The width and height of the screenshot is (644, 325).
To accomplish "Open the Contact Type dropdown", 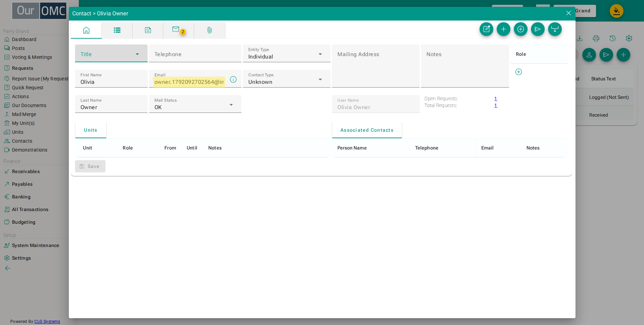I will point(287,79).
